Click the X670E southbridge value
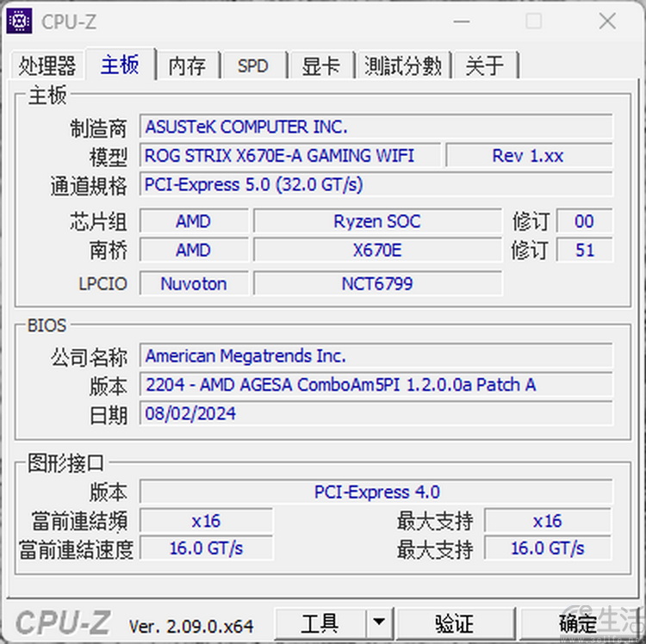Image resolution: width=646 pixels, height=644 pixels. point(377,250)
